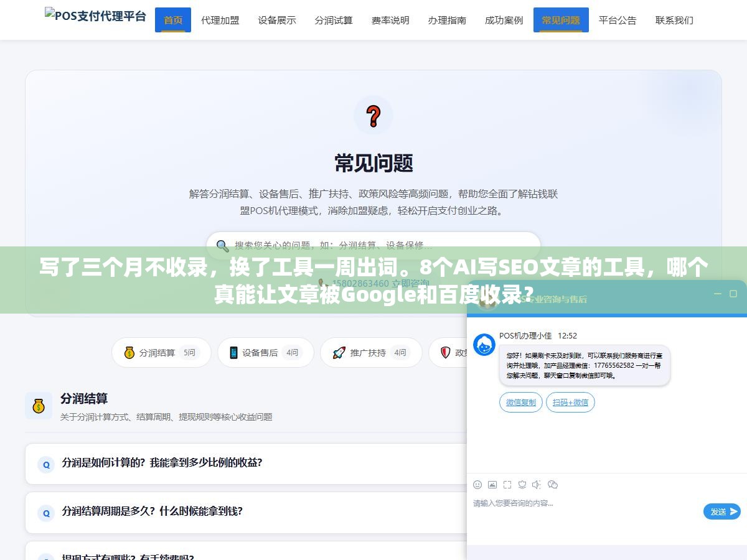Maximize the chat window
Screen dimensions: 747x560
coord(733,294)
